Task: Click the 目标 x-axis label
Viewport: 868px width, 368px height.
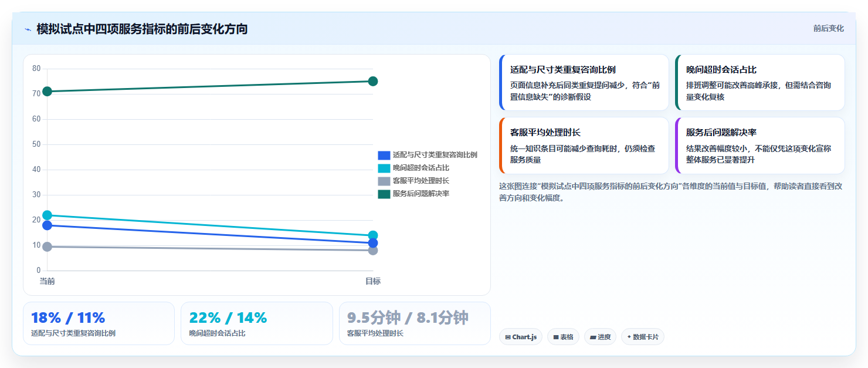Action: coord(373,281)
